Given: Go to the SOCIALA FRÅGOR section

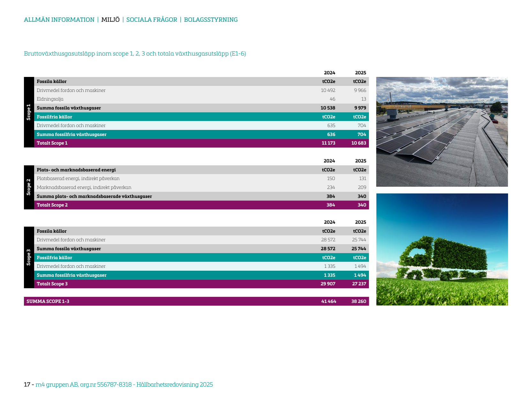Looking at the screenshot, I should click(152, 19).
